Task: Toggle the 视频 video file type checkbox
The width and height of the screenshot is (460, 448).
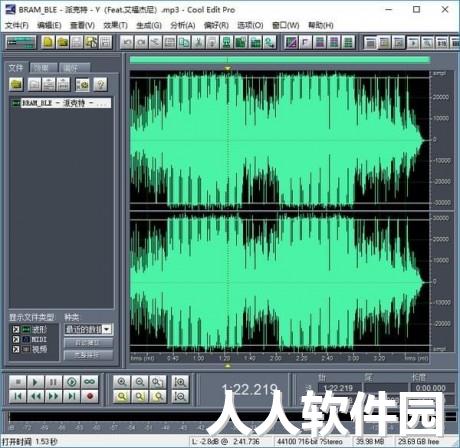Action: tap(16, 349)
